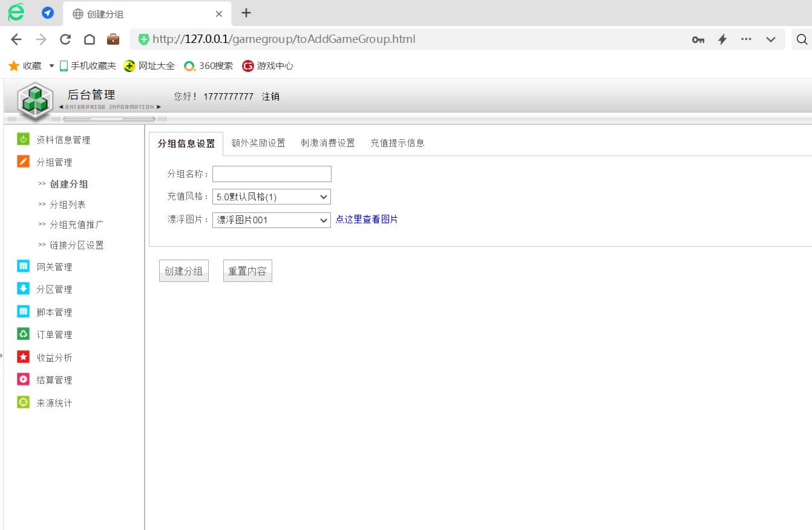The width and height of the screenshot is (812, 530).
Task: Open the 充值提示信息 tab
Action: (x=397, y=143)
